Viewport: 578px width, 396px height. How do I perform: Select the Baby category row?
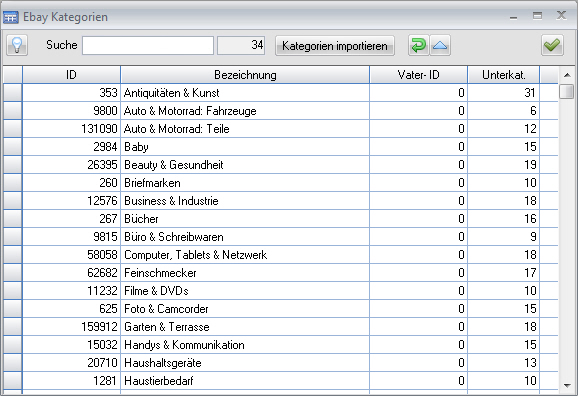click(x=281, y=147)
